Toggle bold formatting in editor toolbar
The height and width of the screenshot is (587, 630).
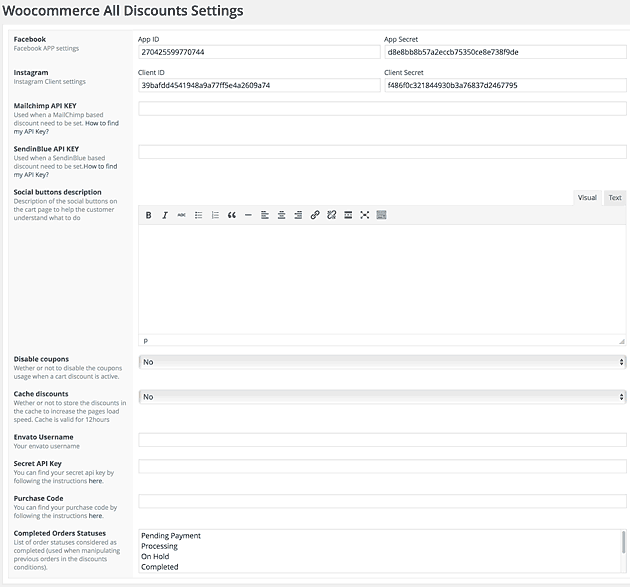[148, 215]
